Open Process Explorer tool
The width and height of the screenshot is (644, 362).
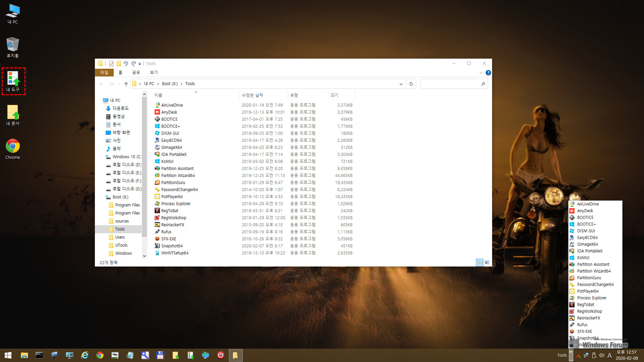pyautogui.click(x=176, y=203)
